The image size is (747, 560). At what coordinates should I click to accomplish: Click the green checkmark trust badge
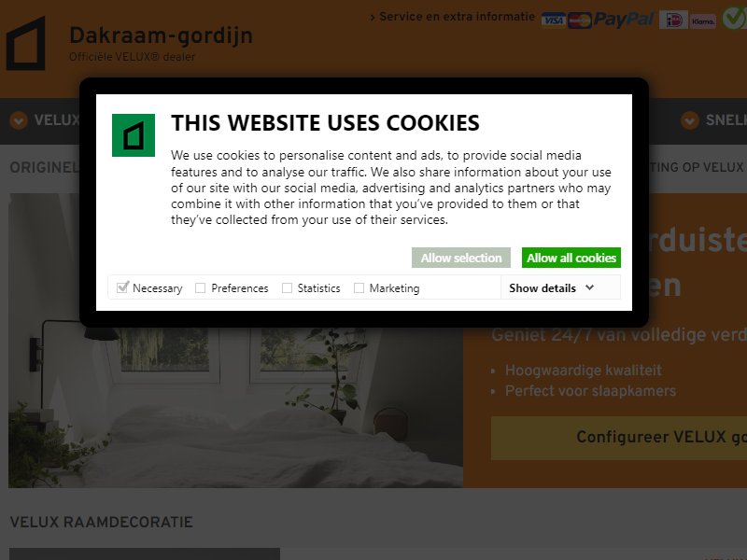[734, 18]
